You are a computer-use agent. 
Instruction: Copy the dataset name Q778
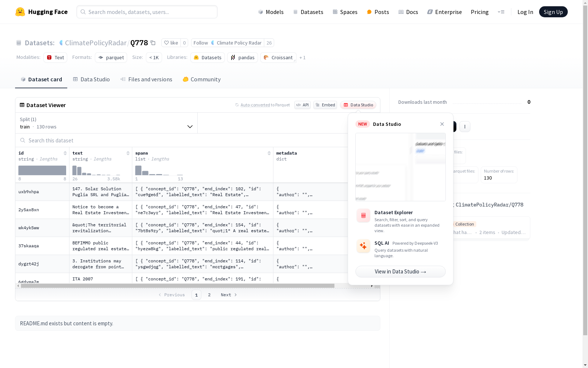[x=153, y=43]
